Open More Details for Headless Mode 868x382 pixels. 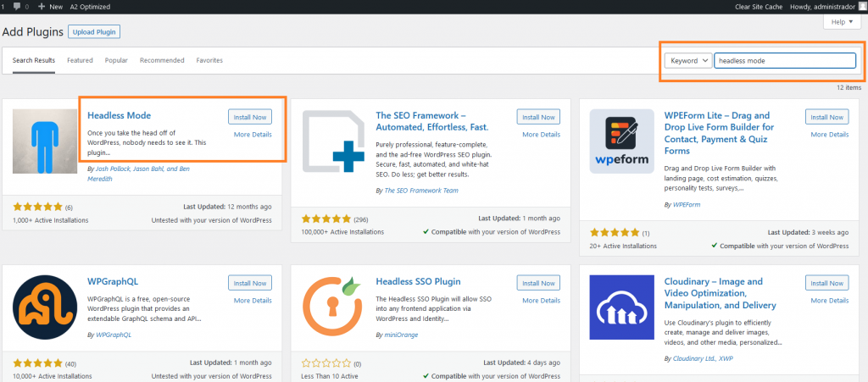coord(253,135)
